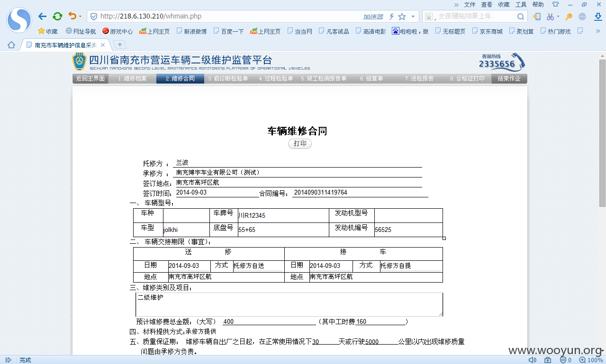Click the 合同编号 field
This screenshot has width=606, height=364.
360,193
